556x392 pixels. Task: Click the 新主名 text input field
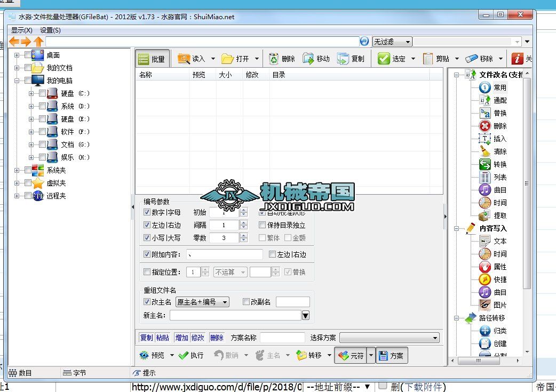click(x=235, y=315)
